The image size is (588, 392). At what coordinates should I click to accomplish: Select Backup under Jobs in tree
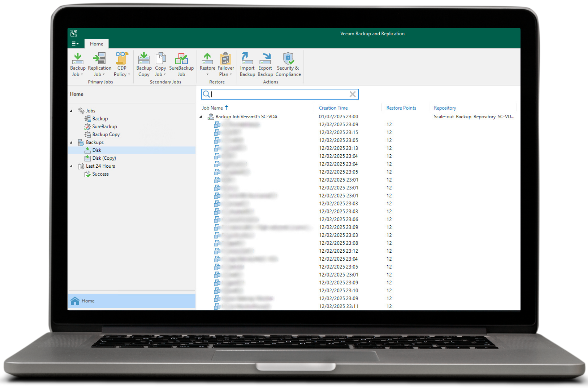point(100,119)
